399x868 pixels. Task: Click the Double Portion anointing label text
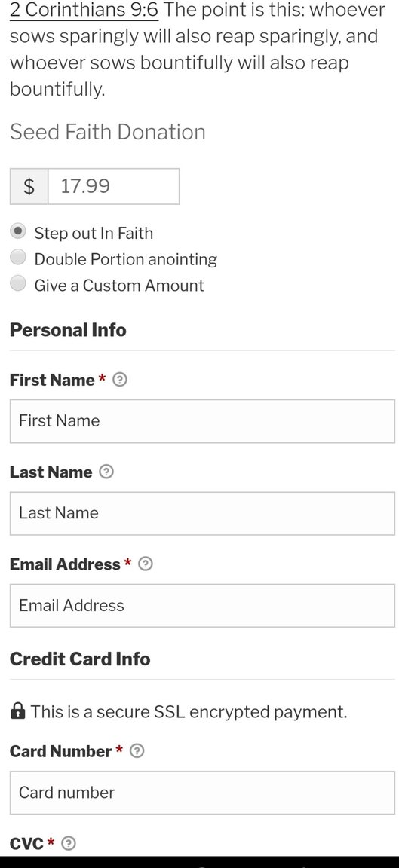point(126,259)
